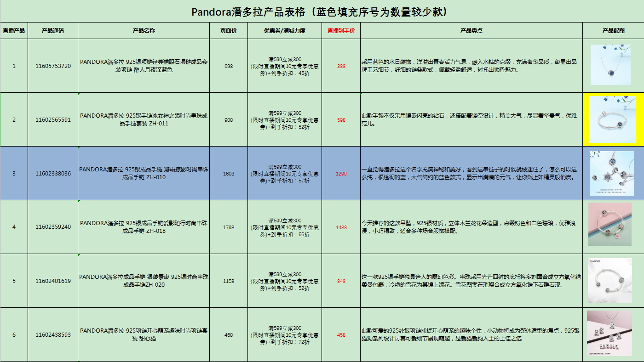Click the blue charms image in row 3
This screenshot has width=644, height=362.
tap(611, 173)
